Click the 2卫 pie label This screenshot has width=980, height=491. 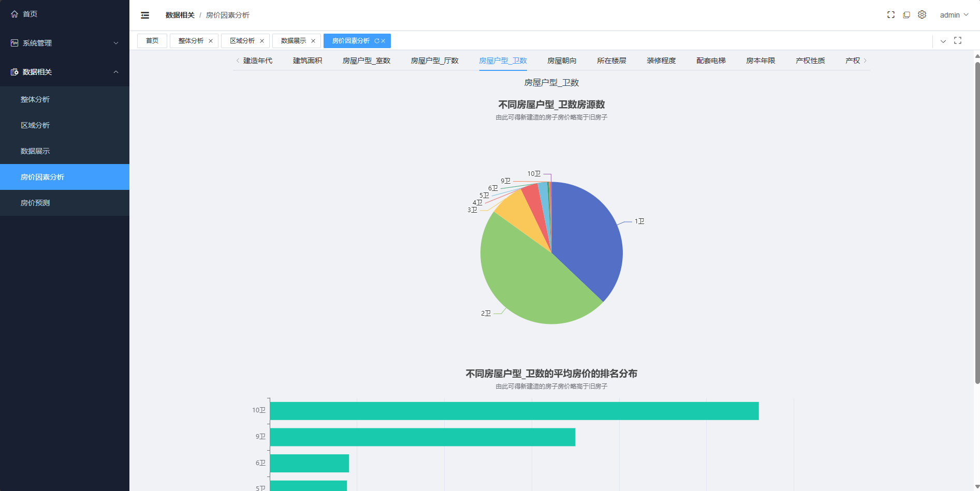point(486,314)
